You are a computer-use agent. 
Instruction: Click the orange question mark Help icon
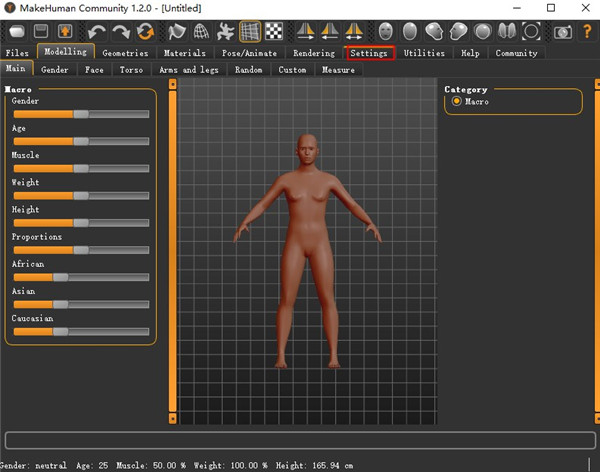[587, 32]
